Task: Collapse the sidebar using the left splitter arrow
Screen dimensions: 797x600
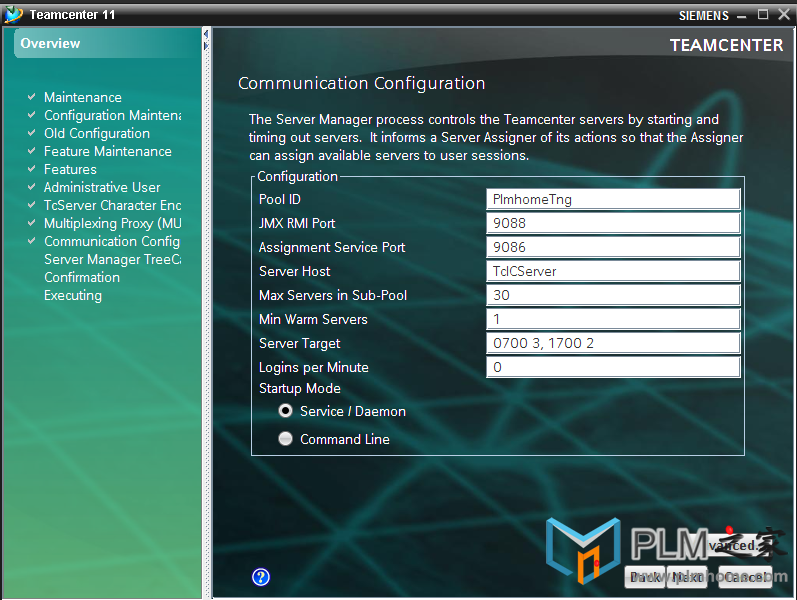Action: point(206,35)
